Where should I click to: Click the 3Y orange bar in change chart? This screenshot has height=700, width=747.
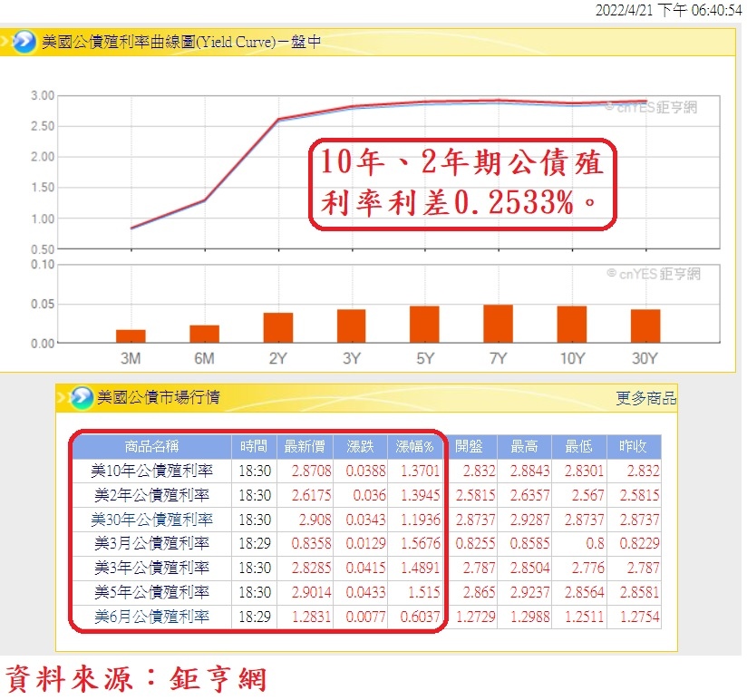pos(352,326)
